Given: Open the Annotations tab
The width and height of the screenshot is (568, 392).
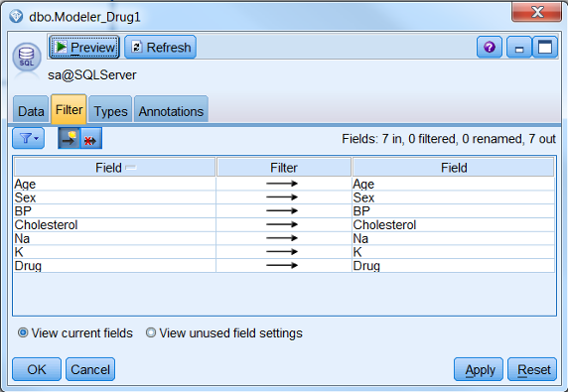Looking at the screenshot, I should 171,109.
